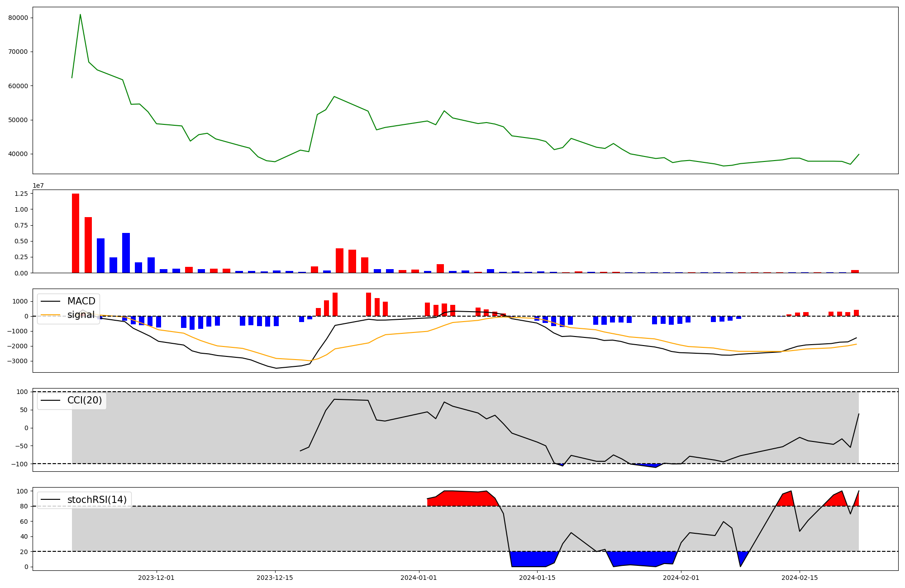
Task: Click the price peak near 80000
Action: point(80,15)
